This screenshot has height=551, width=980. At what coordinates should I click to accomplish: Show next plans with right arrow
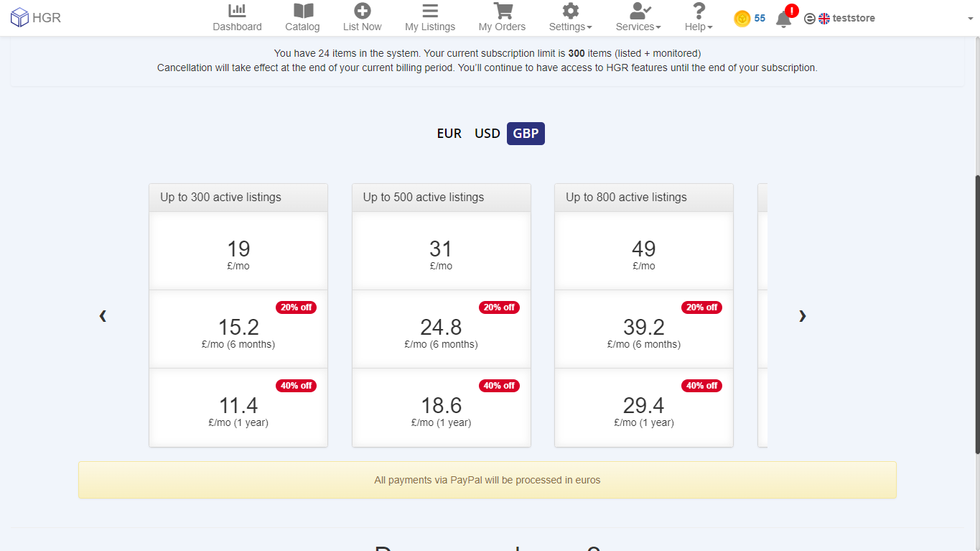coord(803,315)
